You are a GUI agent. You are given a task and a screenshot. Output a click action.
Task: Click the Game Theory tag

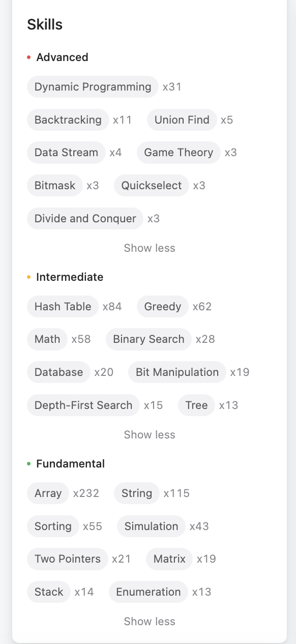tap(178, 152)
